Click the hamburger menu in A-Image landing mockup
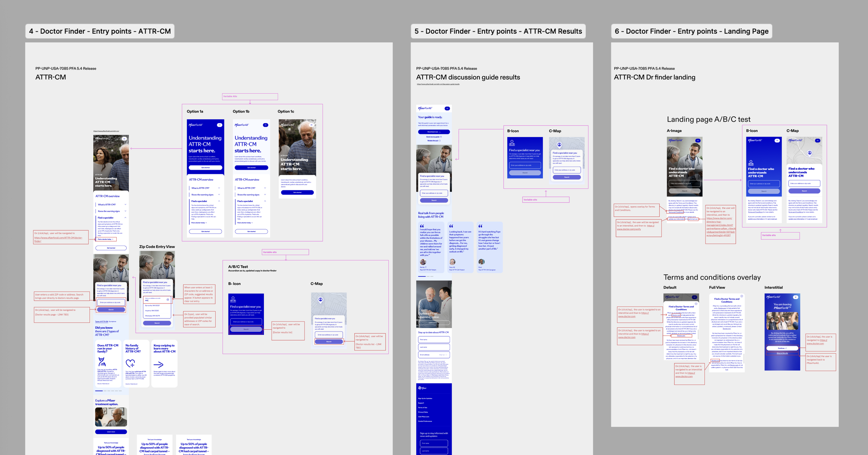The image size is (868, 455). [x=698, y=141]
